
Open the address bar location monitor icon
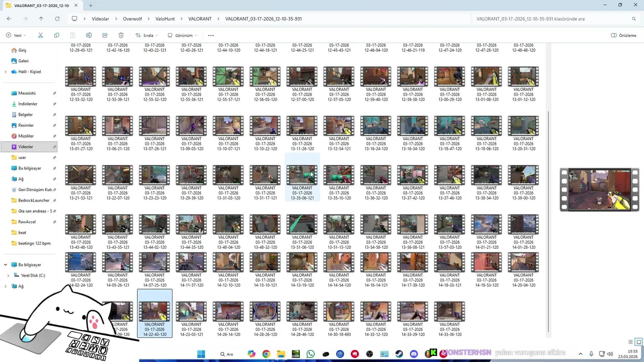[74, 19]
